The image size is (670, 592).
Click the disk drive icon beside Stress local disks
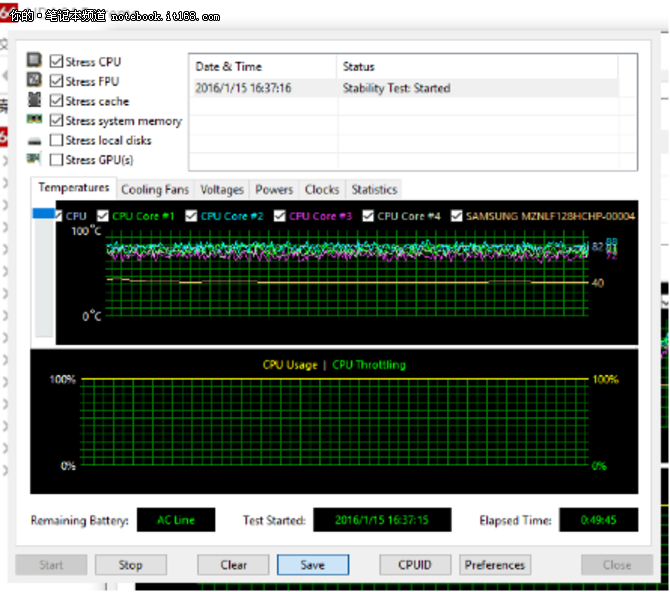pyautogui.click(x=35, y=140)
